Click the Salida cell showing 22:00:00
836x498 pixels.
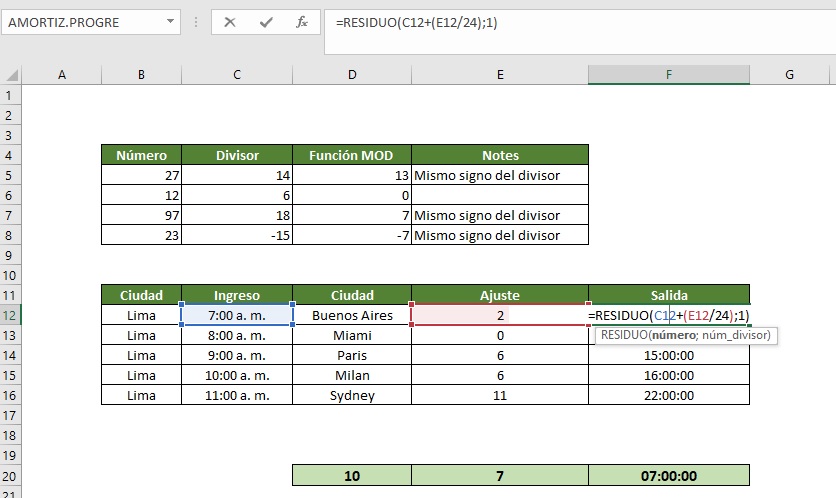tap(668, 395)
